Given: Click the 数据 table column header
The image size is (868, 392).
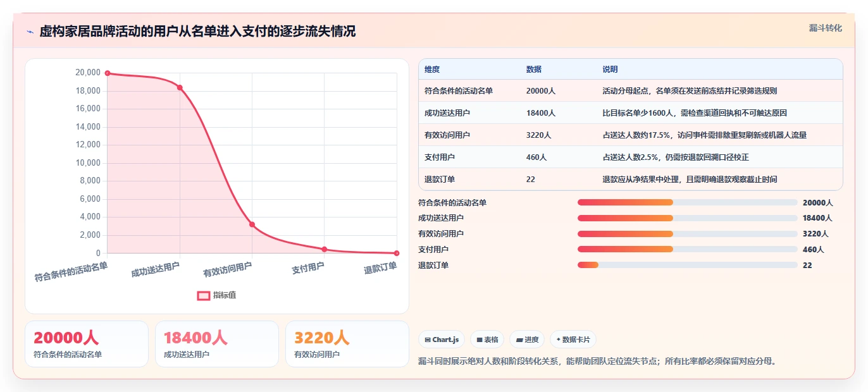Looking at the screenshot, I should [x=534, y=70].
